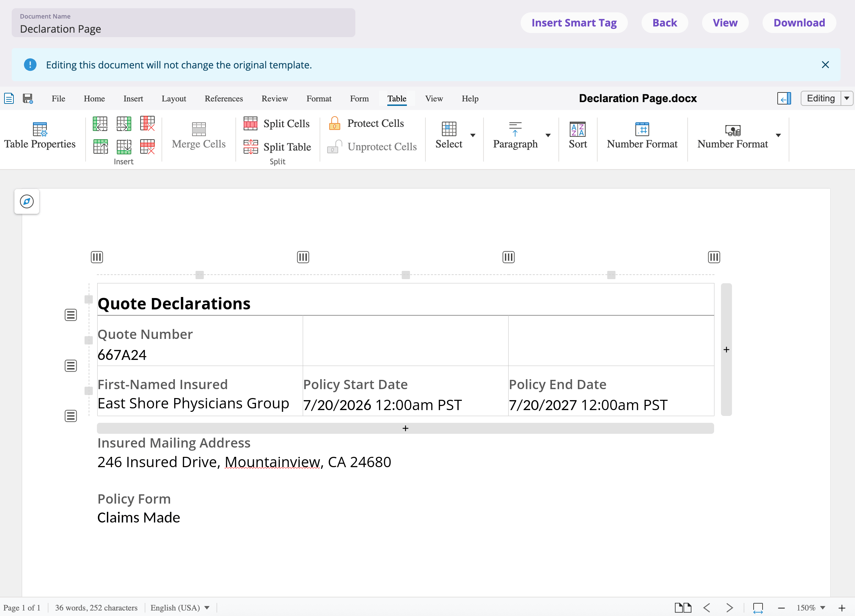The image size is (855, 616).
Task: Click the last column handle above table
Action: [714, 257]
